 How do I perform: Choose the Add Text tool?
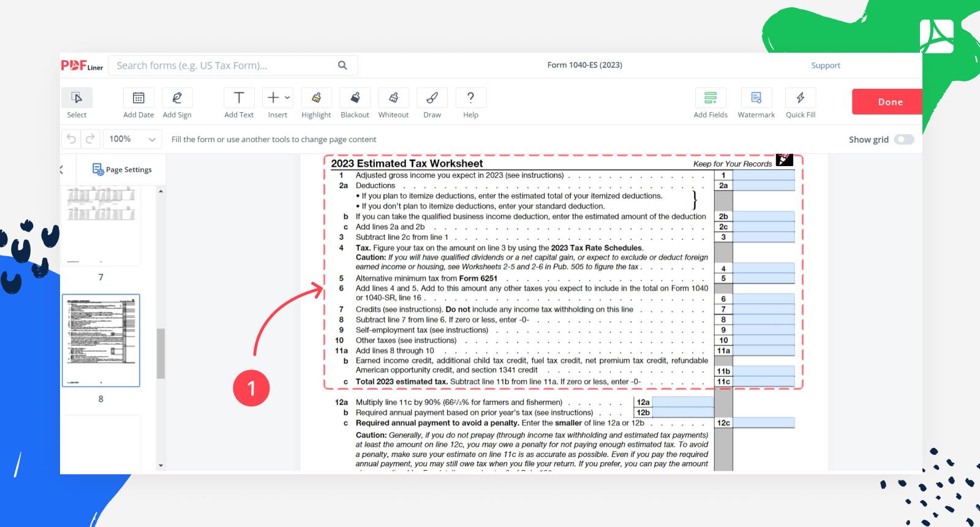239,97
